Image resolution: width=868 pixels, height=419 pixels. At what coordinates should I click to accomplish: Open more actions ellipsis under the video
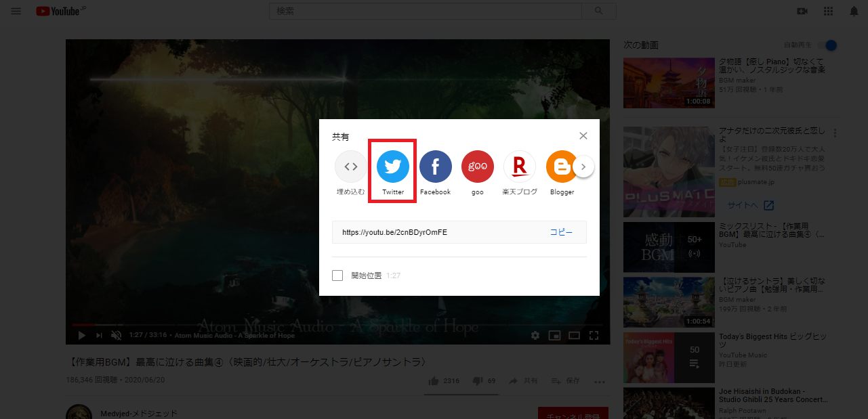click(600, 381)
